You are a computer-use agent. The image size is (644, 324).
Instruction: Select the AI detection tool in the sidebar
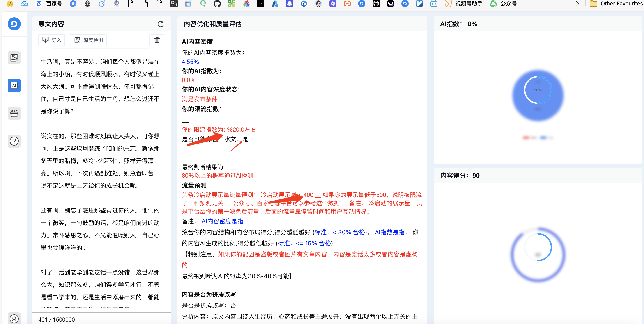[14, 85]
